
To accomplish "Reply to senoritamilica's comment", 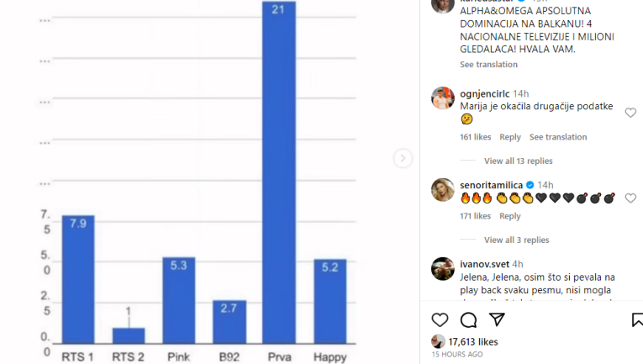I will [x=509, y=216].
